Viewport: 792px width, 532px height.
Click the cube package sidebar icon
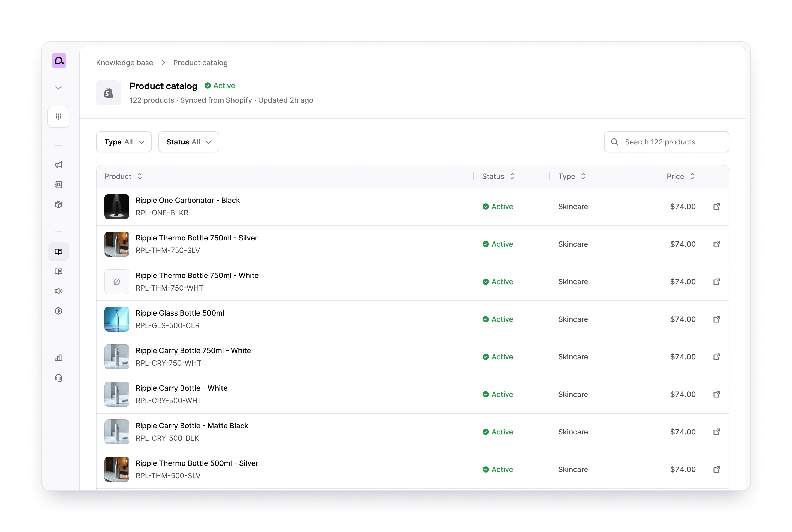tap(58, 205)
